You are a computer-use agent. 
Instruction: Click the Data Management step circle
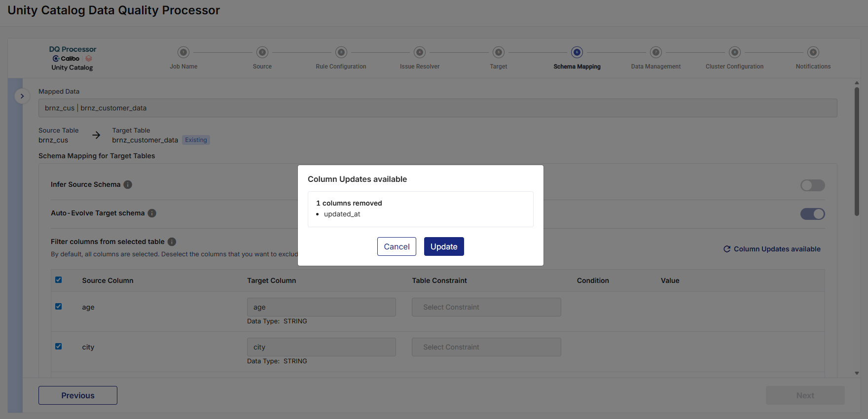tap(656, 52)
